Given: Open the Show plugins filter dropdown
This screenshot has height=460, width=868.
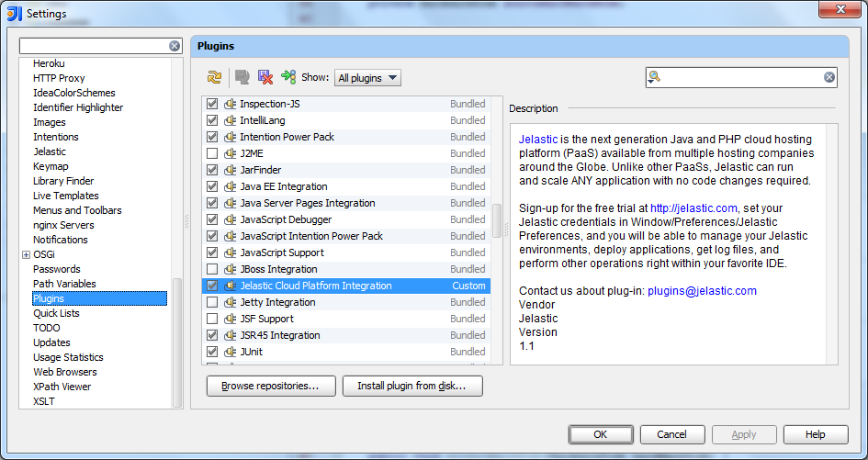Looking at the screenshot, I should point(367,78).
